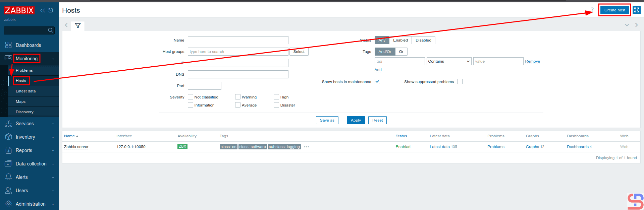Open Latest data under Monitoring
This screenshot has width=644, height=210.
point(25,91)
